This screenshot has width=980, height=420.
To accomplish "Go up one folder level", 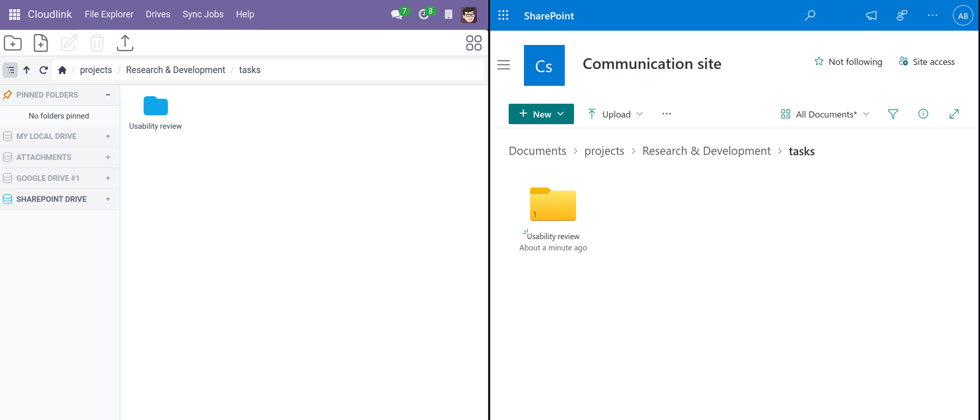I will (x=27, y=70).
